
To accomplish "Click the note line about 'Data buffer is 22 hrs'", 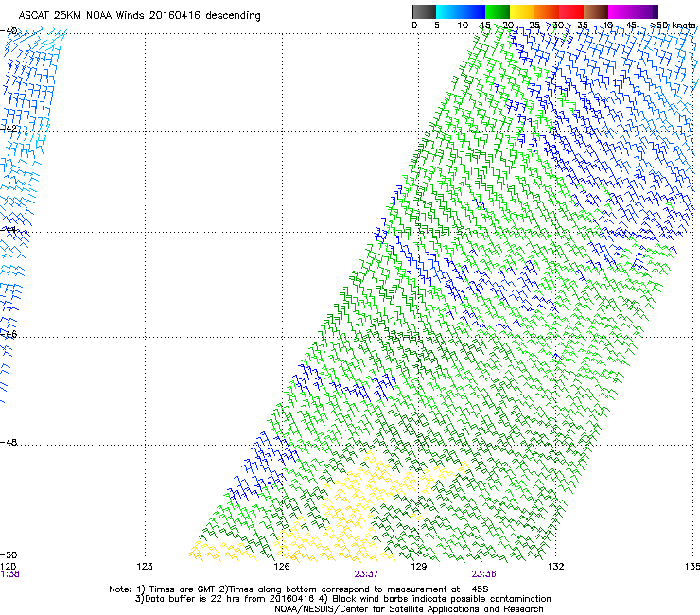I will click(342, 599).
